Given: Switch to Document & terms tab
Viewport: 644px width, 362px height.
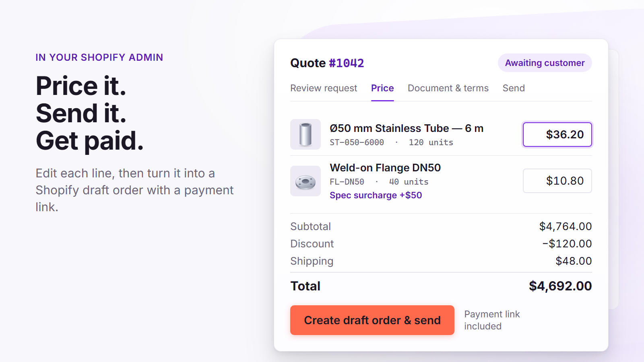Looking at the screenshot, I should click(x=448, y=88).
